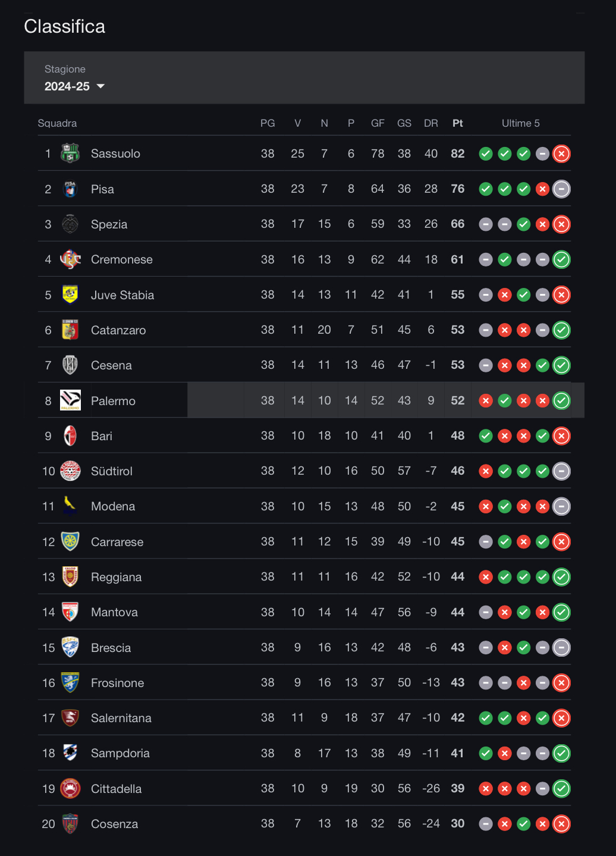Click the Sassuolo club crest
This screenshot has height=856, width=616.
(x=70, y=153)
